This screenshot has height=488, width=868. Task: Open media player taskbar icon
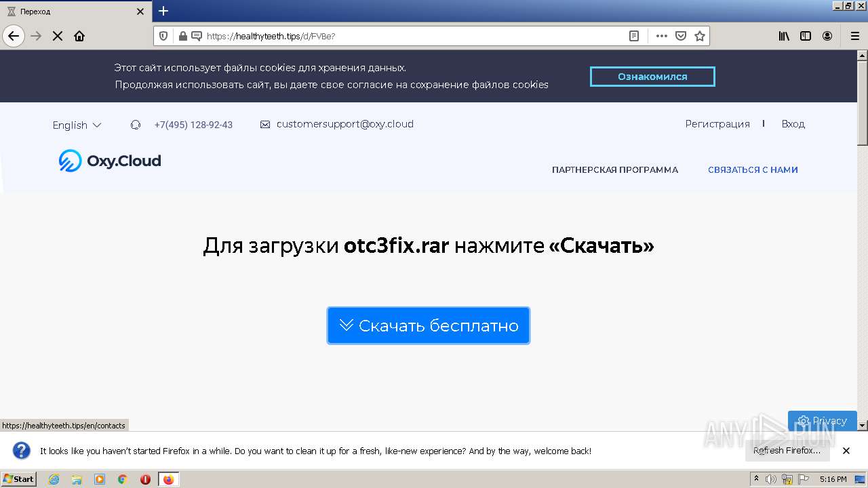tap(100, 479)
